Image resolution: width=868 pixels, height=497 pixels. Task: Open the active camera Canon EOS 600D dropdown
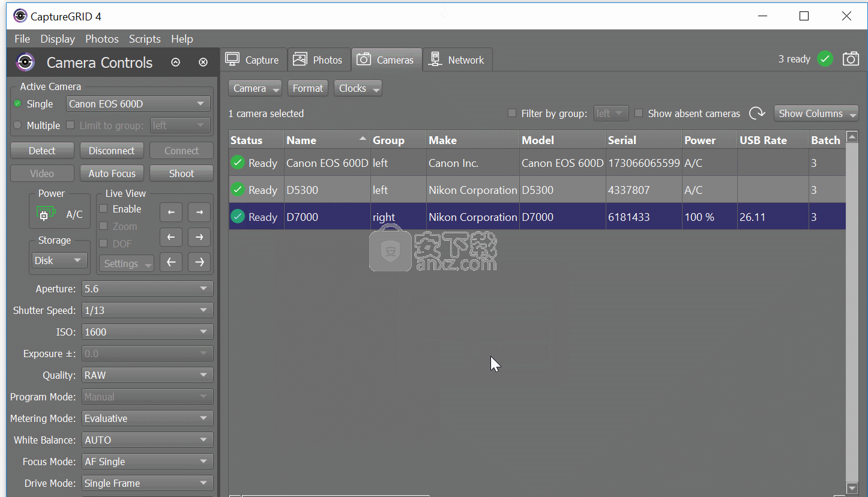[x=138, y=104]
